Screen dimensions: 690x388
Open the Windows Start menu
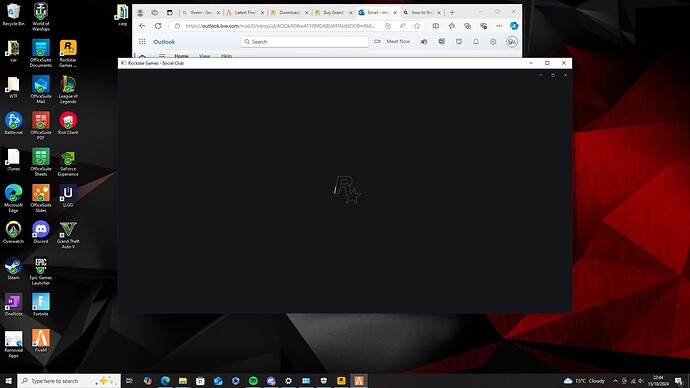coord(8,381)
